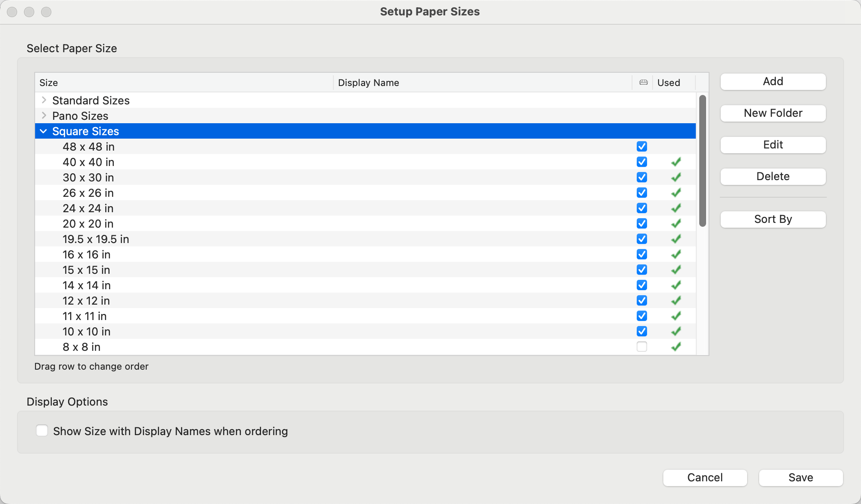Click the Save button
The width and height of the screenshot is (861, 504).
(x=800, y=477)
